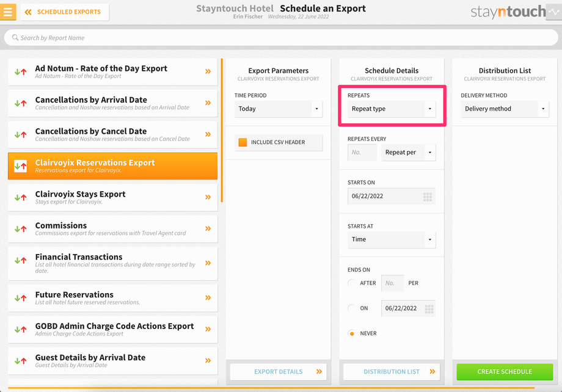562x392 pixels.
Task: Select the Never radio button
Action: [352, 333]
